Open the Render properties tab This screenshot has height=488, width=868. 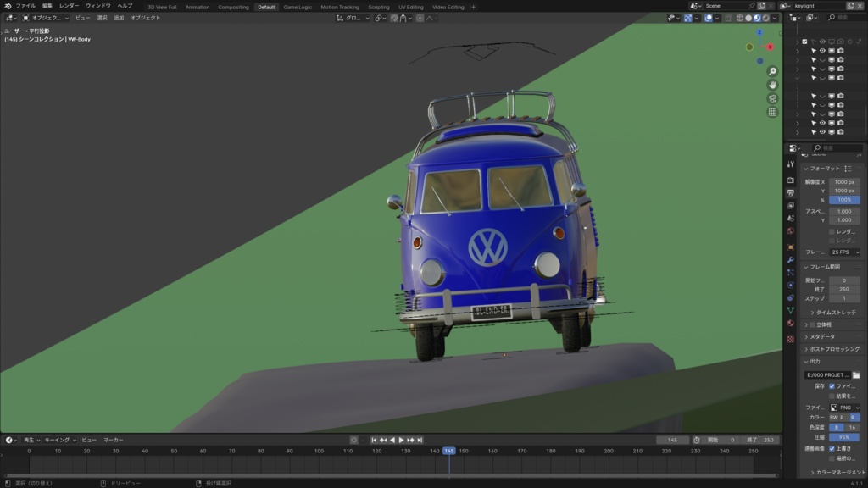[x=791, y=180]
